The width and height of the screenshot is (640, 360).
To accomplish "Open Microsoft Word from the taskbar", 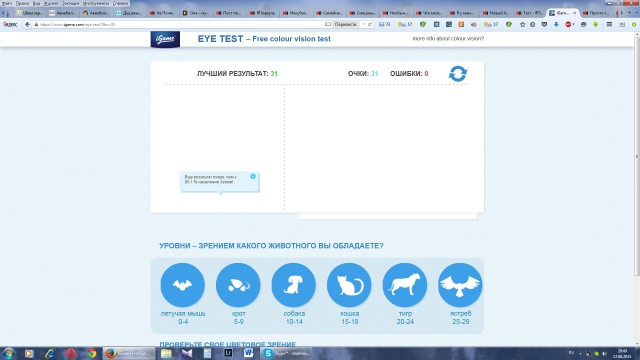I will click(x=248, y=353).
